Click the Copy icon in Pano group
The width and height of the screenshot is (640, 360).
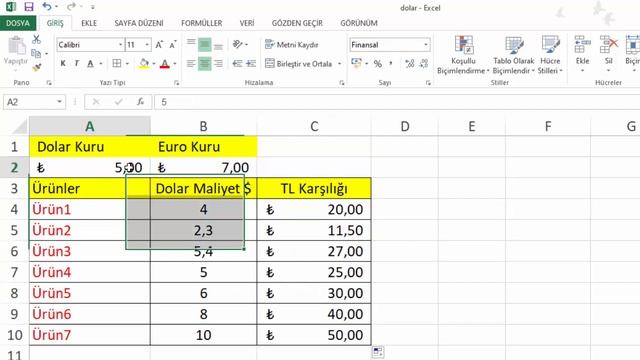pos(36,53)
